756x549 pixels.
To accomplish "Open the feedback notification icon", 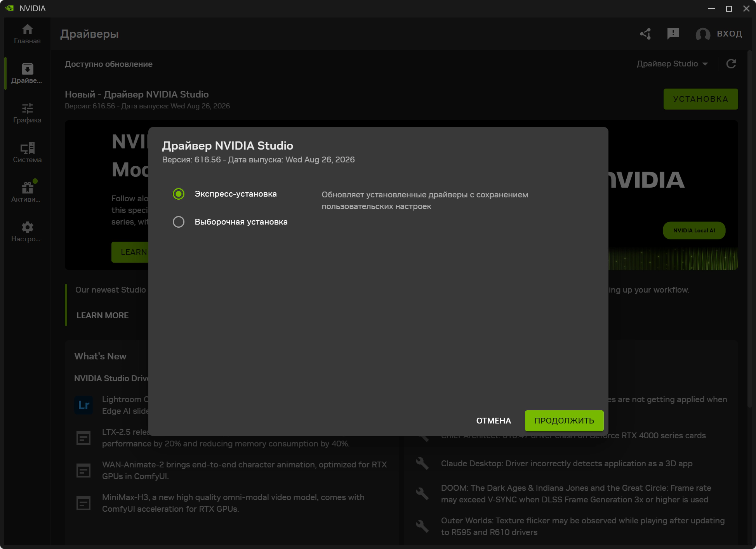I will pyautogui.click(x=673, y=34).
